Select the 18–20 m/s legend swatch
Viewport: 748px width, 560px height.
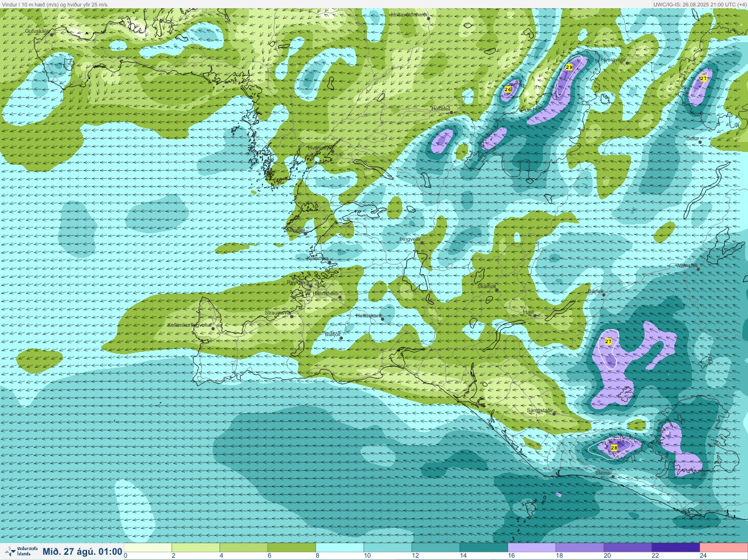[x=579, y=548]
